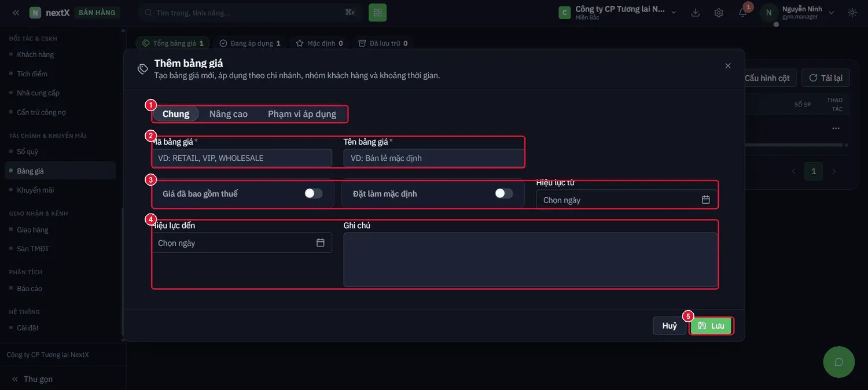Collapse sidebar with double-chevron icon at top
This screenshot has height=390, width=868.
coord(16,12)
